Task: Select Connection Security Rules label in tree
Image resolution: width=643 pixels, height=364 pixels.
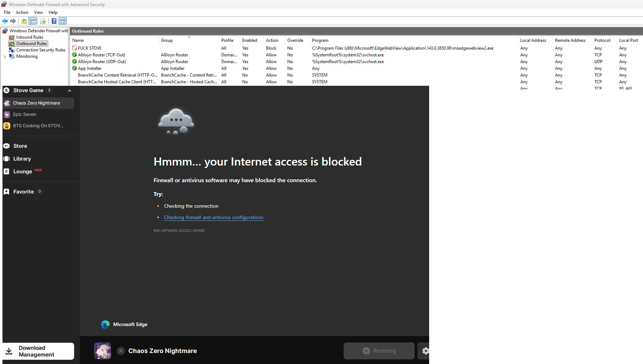Action: tap(41, 50)
